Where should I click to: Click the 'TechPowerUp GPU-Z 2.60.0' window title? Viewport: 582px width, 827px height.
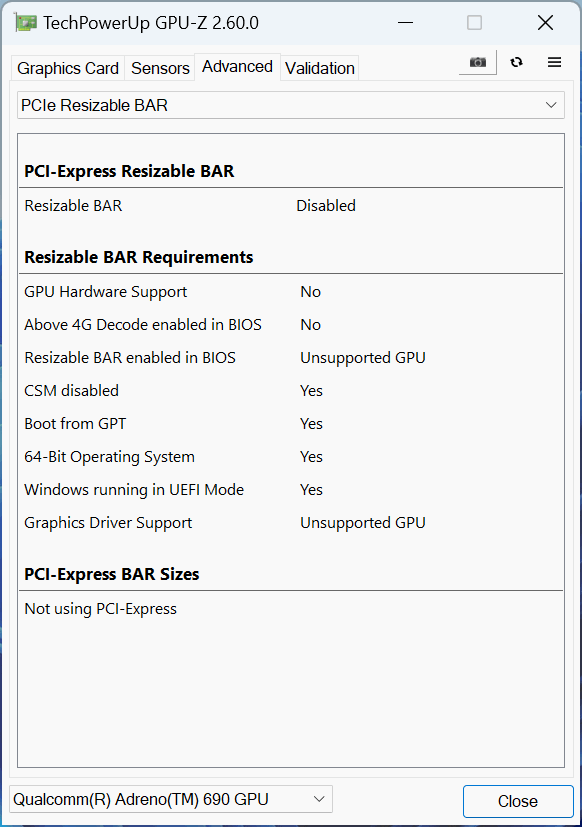pyautogui.click(x=151, y=23)
